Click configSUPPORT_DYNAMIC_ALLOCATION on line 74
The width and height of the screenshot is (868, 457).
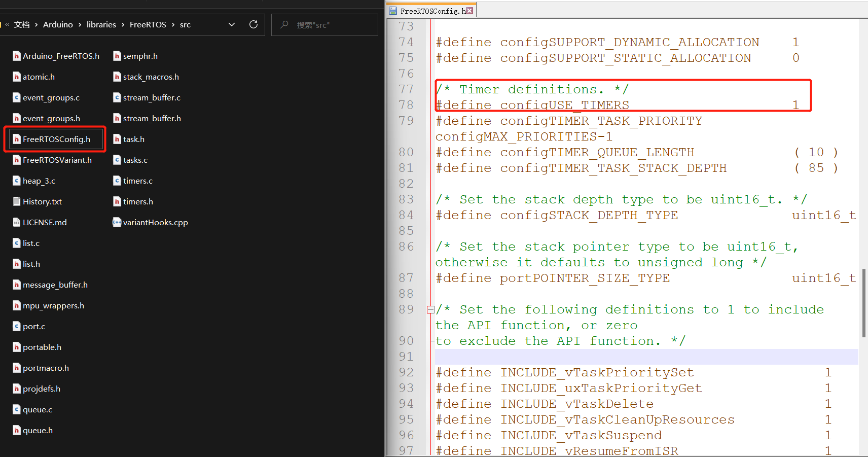pyautogui.click(x=630, y=42)
